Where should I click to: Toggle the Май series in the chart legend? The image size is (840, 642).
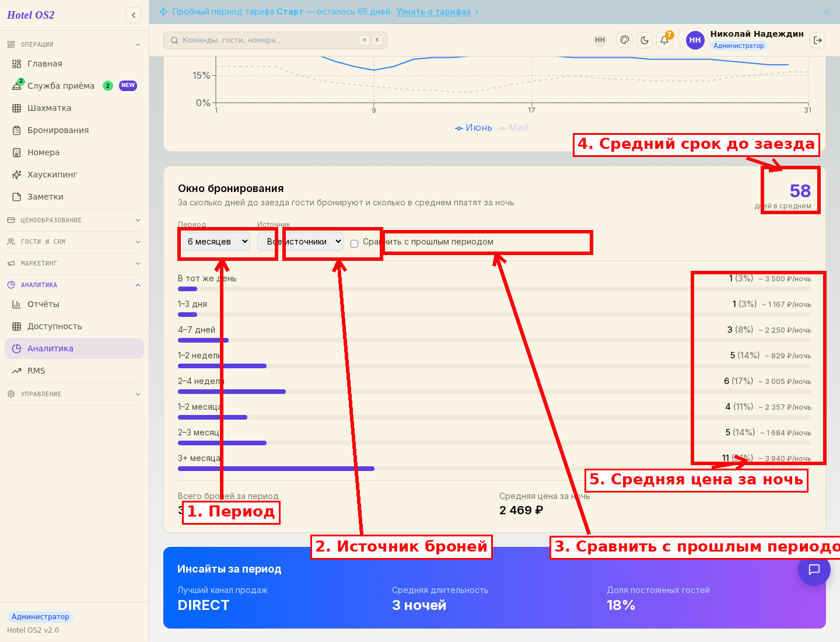tap(513, 127)
